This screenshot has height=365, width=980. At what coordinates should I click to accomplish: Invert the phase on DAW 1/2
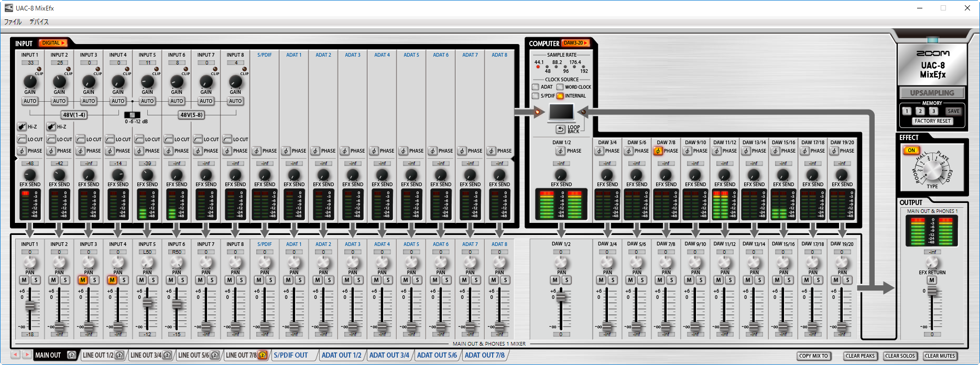(560, 151)
